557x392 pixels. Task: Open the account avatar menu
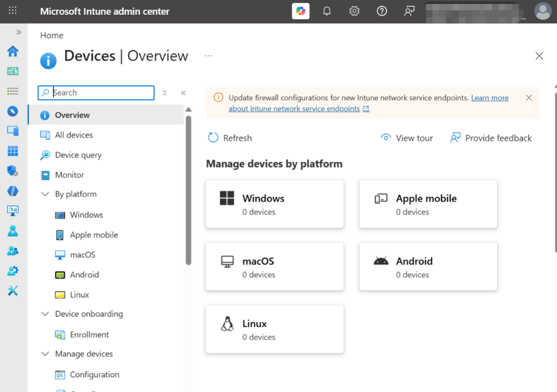coord(543,11)
